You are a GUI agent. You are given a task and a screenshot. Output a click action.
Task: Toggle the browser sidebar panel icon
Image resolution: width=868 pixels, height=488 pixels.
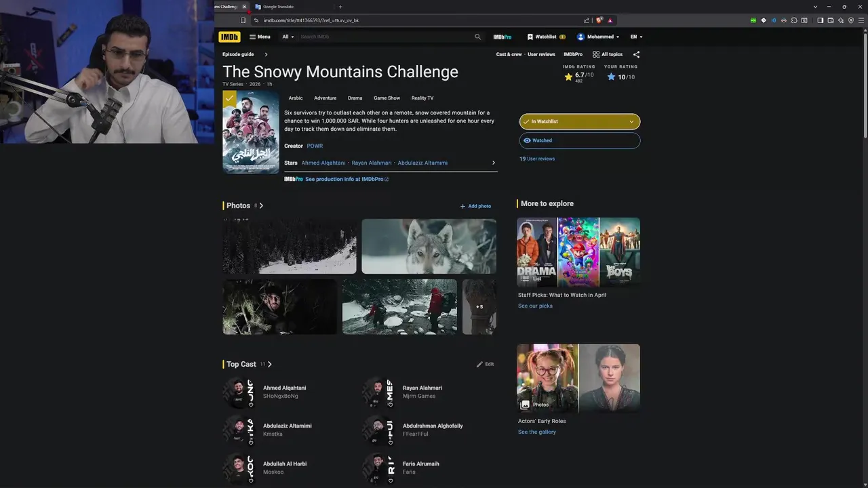click(820, 20)
